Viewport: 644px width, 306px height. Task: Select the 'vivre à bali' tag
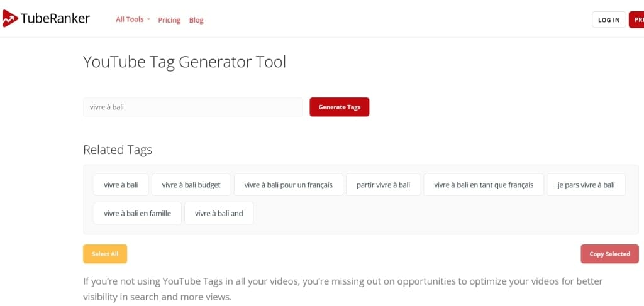pos(121,185)
